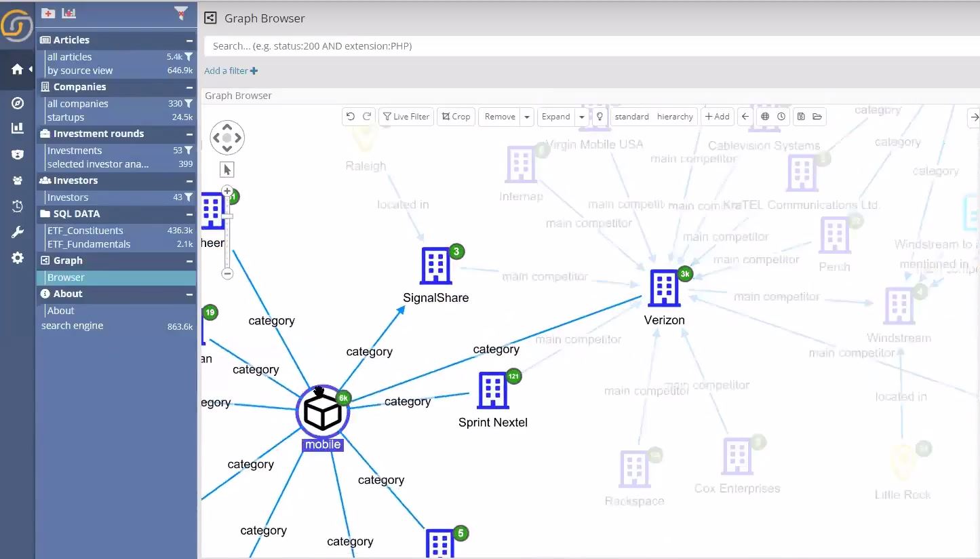Open a saved graph folder icon
This screenshot has width=980, height=559.
817,117
